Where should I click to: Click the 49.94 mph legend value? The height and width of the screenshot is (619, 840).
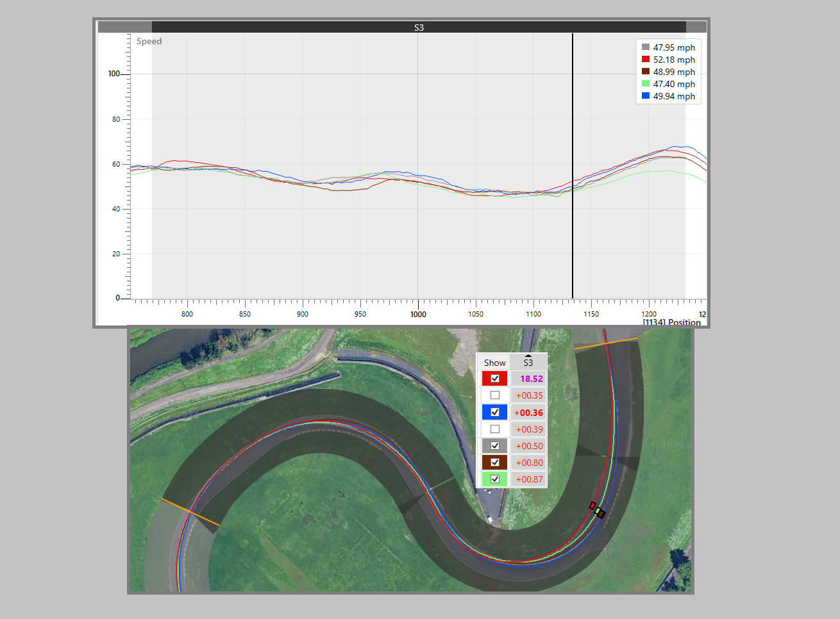click(674, 96)
